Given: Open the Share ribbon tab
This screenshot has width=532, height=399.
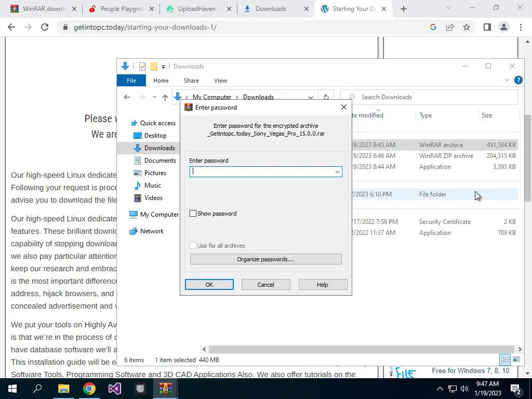Looking at the screenshot, I should click(x=191, y=81).
